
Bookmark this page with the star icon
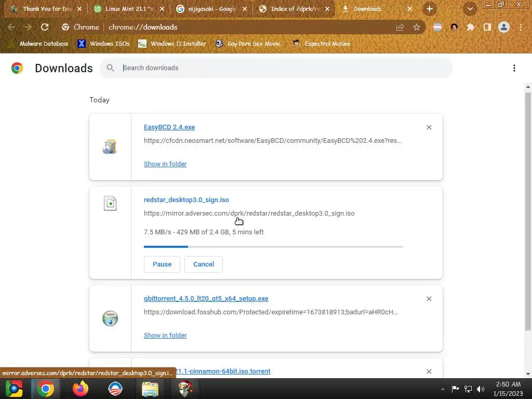[x=417, y=28]
